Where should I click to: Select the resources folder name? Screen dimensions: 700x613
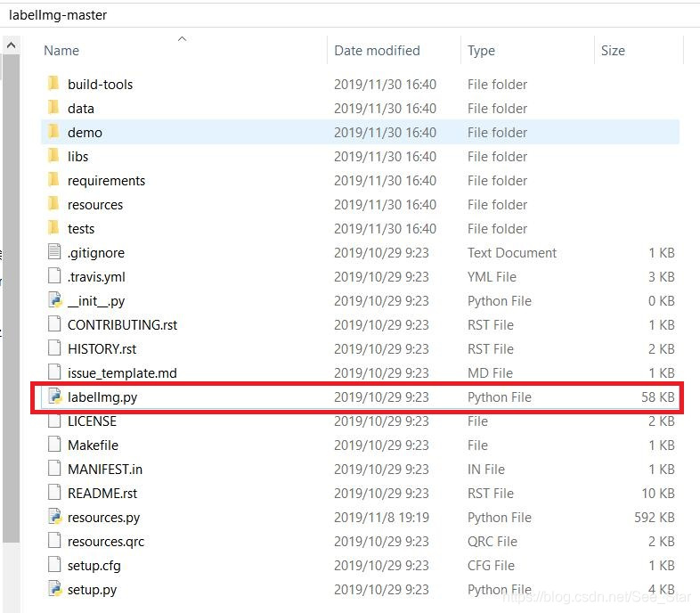point(95,205)
